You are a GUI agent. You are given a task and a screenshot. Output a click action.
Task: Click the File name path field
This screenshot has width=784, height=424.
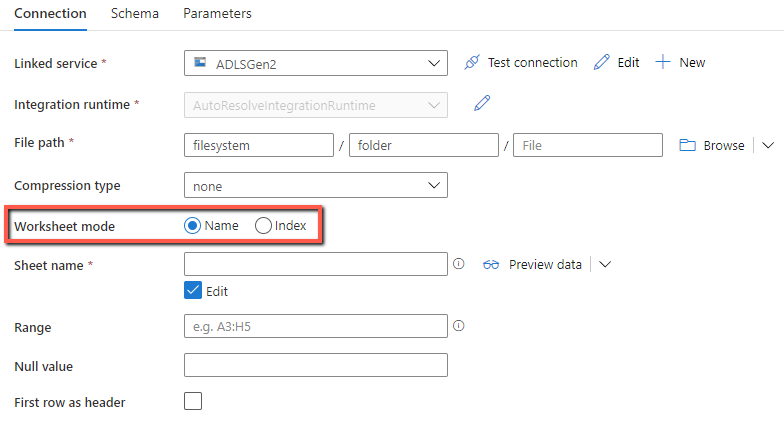[x=587, y=145]
